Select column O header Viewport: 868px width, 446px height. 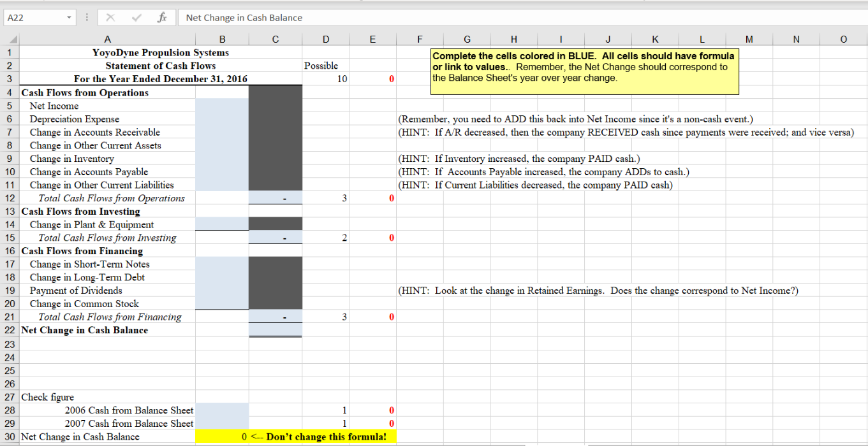tap(843, 39)
